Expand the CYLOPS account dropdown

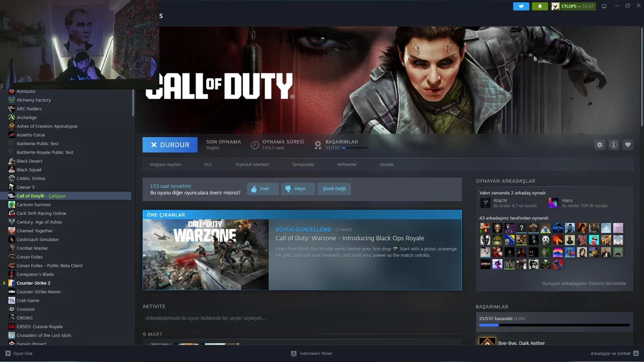(x=573, y=6)
